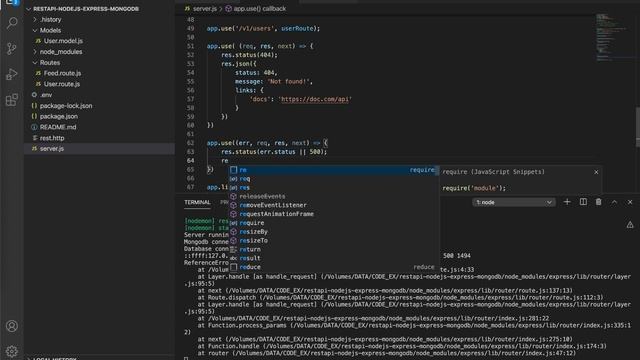
Task: Open the Run and Debug view
Action: pos(12,74)
